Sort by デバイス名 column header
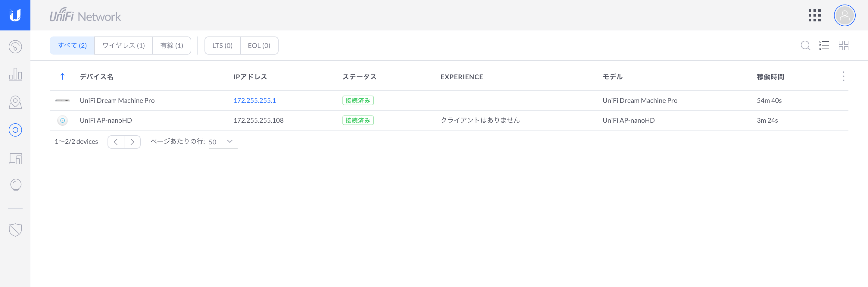This screenshot has height=287, width=868. pos(96,77)
